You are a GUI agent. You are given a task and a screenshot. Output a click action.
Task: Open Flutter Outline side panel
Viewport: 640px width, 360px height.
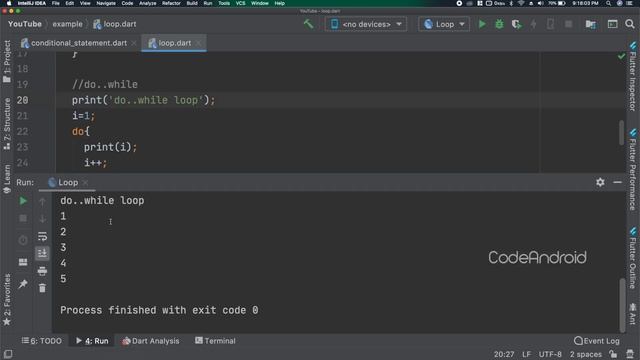pos(633,258)
